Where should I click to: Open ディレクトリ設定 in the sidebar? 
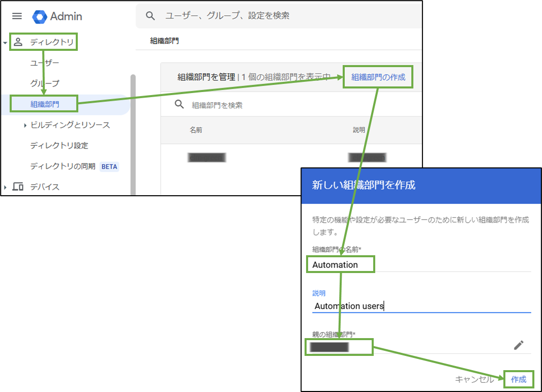coord(59,145)
